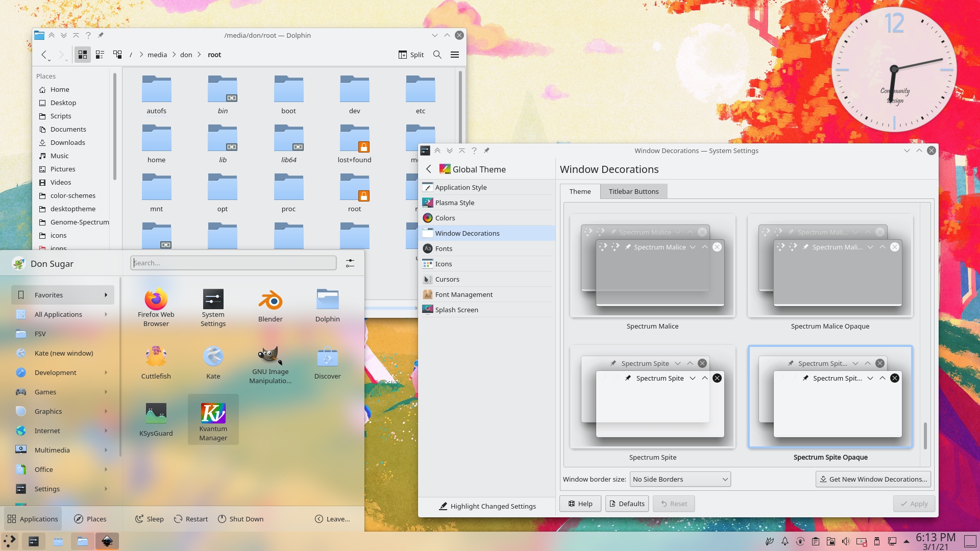Toggle keep-below on the Dolphin window
This screenshot has width=980, height=551.
click(64, 35)
